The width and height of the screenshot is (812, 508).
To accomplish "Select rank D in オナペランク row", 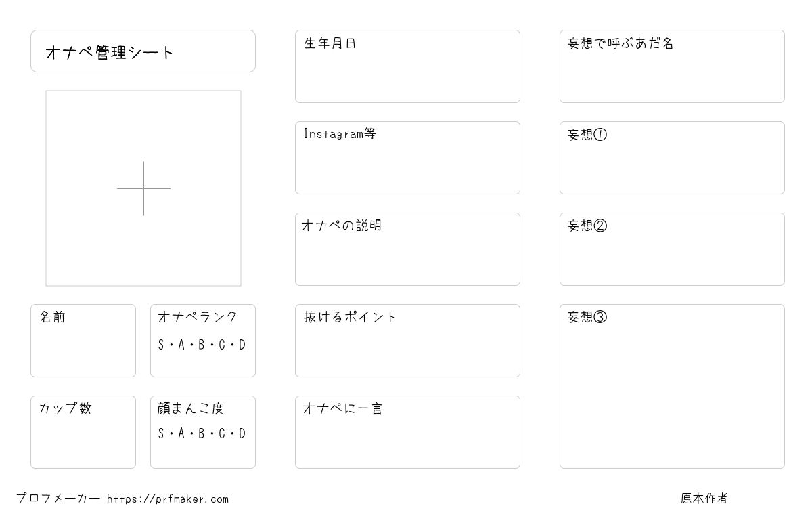I will click(242, 345).
